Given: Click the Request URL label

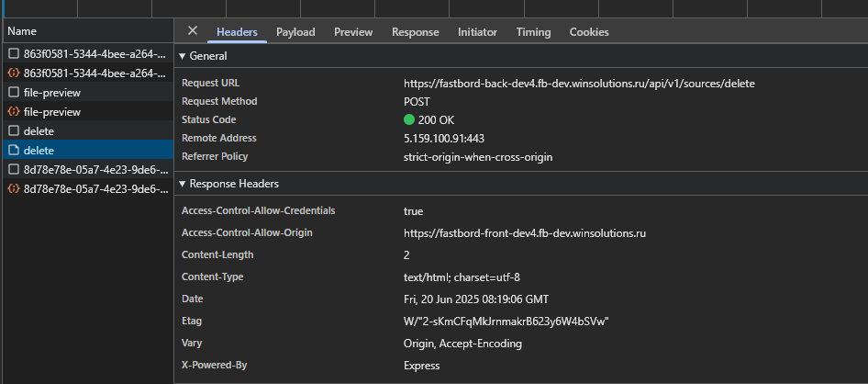Looking at the screenshot, I should coord(210,83).
